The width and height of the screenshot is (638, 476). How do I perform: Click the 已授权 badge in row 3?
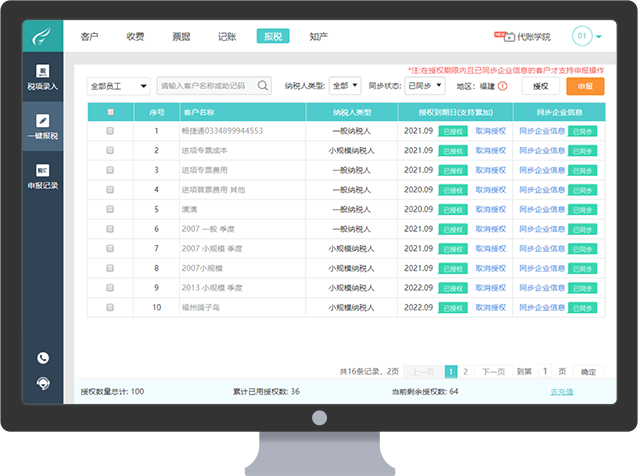pyautogui.click(x=453, y=170)
